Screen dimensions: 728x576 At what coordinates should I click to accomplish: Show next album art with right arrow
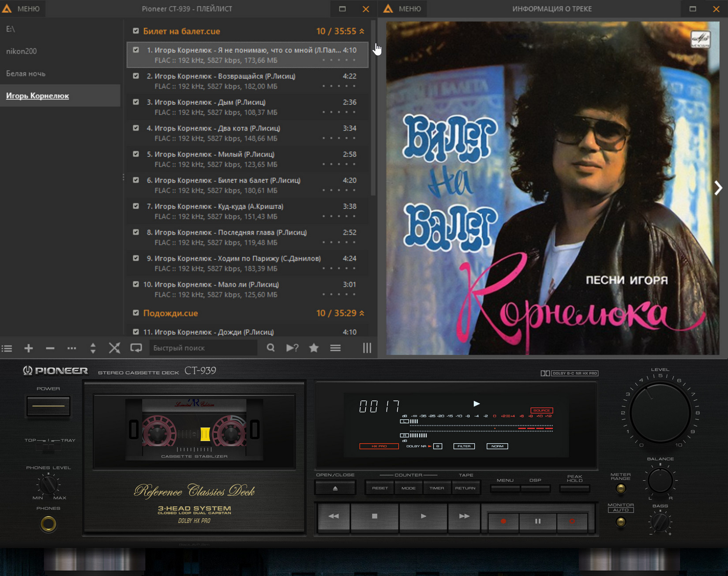point(718,188)
